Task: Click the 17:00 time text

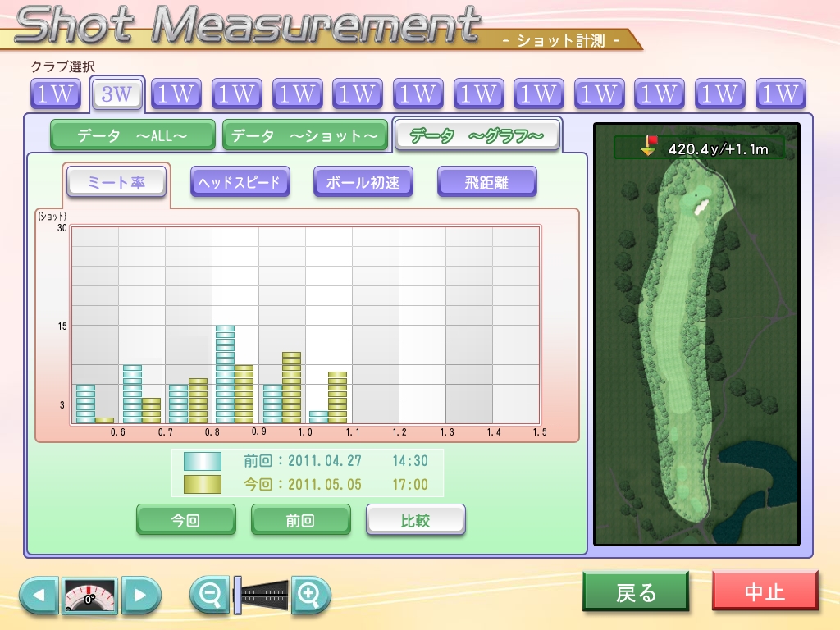Action: tap(410, 484)
